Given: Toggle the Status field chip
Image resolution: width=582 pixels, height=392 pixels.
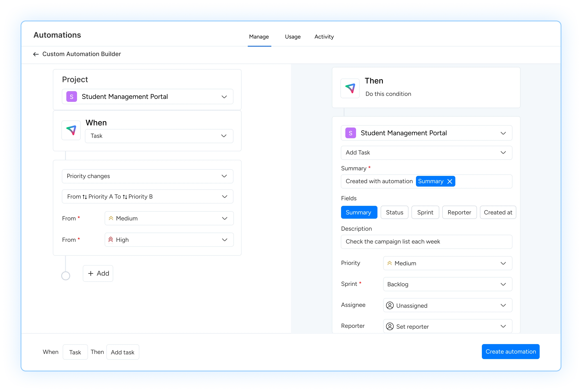Looking at the screenshot, I should click(394, 213).
